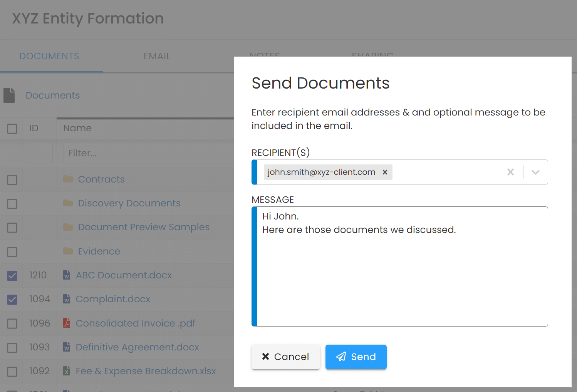
Task: Click the Word icon for Complaint.docx
Action: coord(67,299)
